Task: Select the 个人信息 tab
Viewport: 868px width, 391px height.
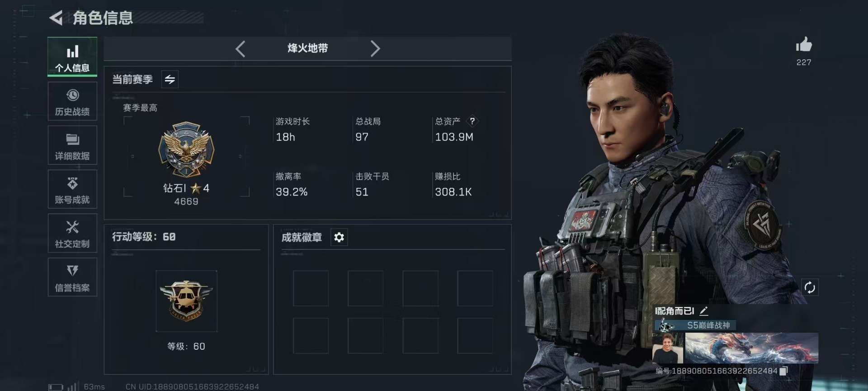Action: pyautogui.click(x=72, y=57)
